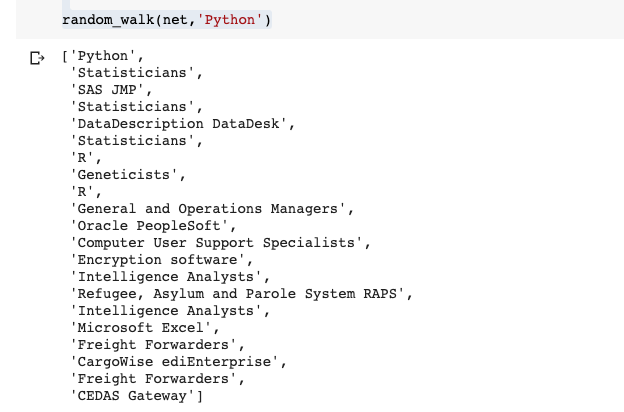Click the 'Python' string argument in code
624x412 pixels.
(230, 20)
